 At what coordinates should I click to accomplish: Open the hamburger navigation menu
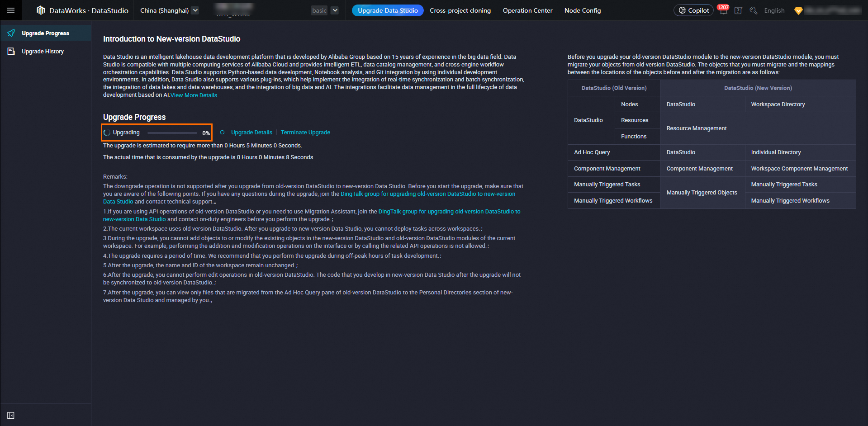[11, 10]
